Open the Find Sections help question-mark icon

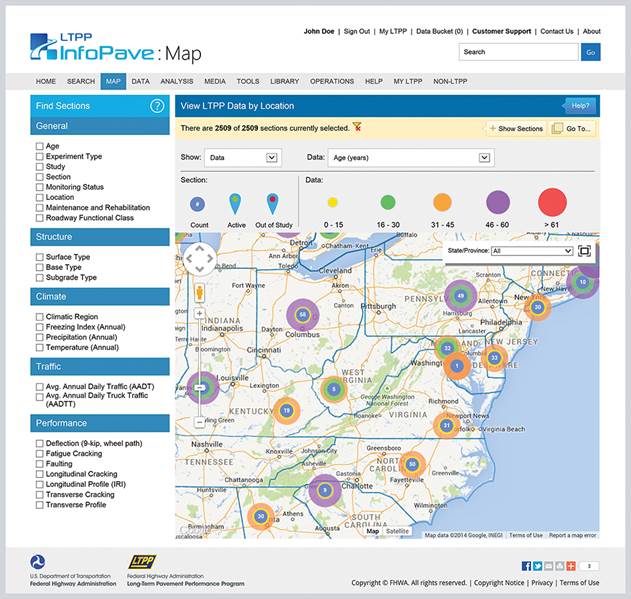point(157,106)
